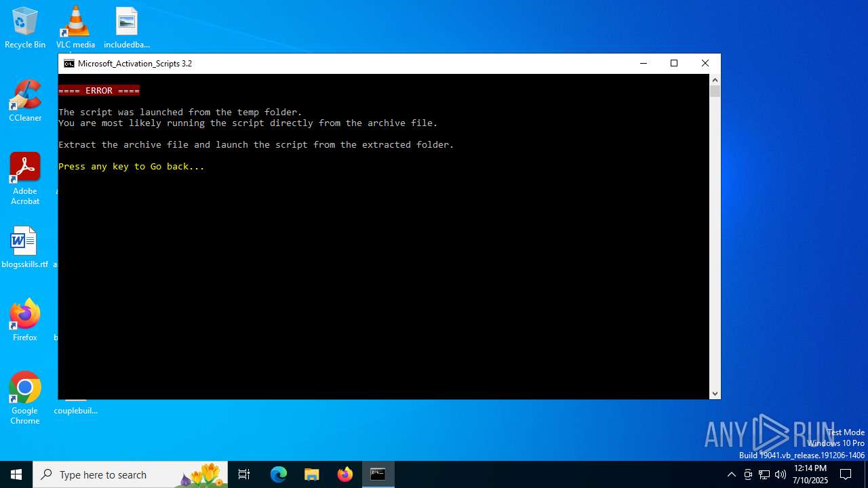Open File Explorer from the taskbar
The image size is (868, 488).
click(x=312, y=474)
